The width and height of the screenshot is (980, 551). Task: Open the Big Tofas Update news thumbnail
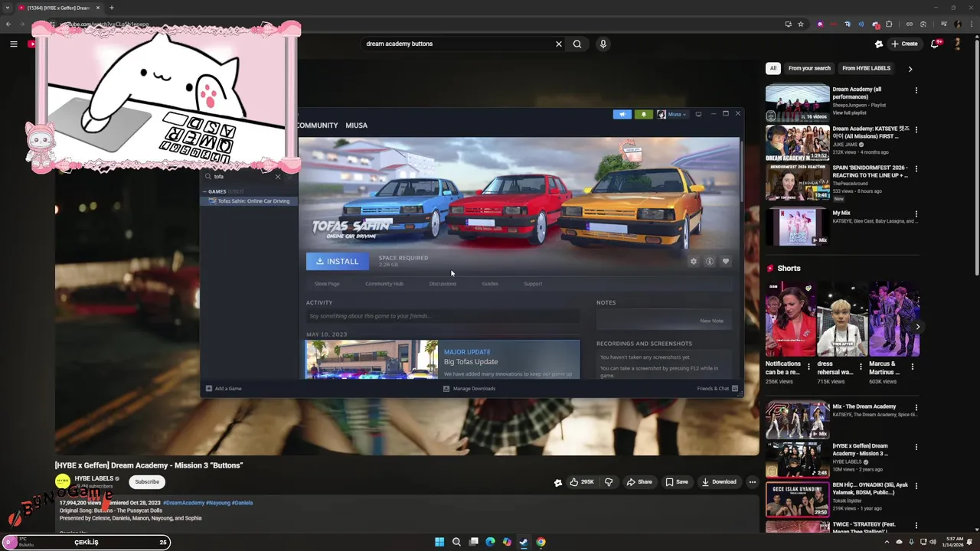point(372,360)
